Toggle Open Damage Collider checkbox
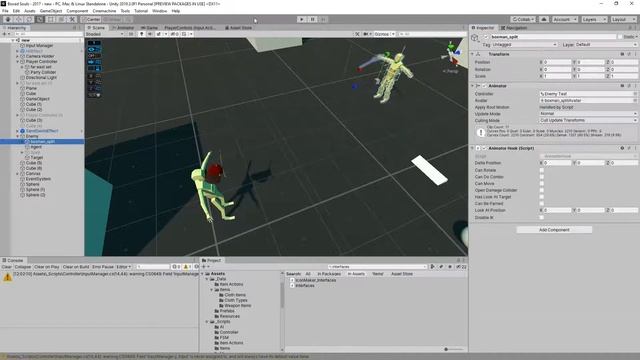This screenshot has height=360, width=640. (x=542, y=190)
